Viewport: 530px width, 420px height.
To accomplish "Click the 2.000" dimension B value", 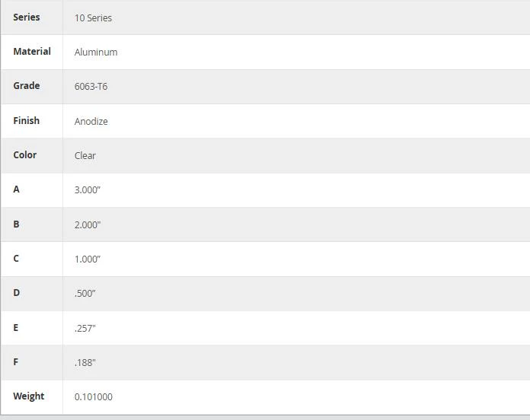I will click(88, 225).
